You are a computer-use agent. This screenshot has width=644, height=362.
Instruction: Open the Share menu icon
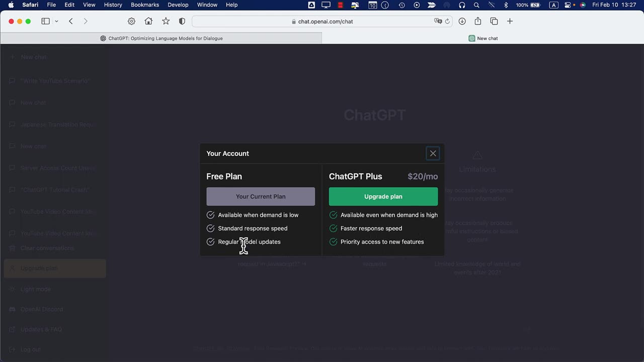click(478, 21)
